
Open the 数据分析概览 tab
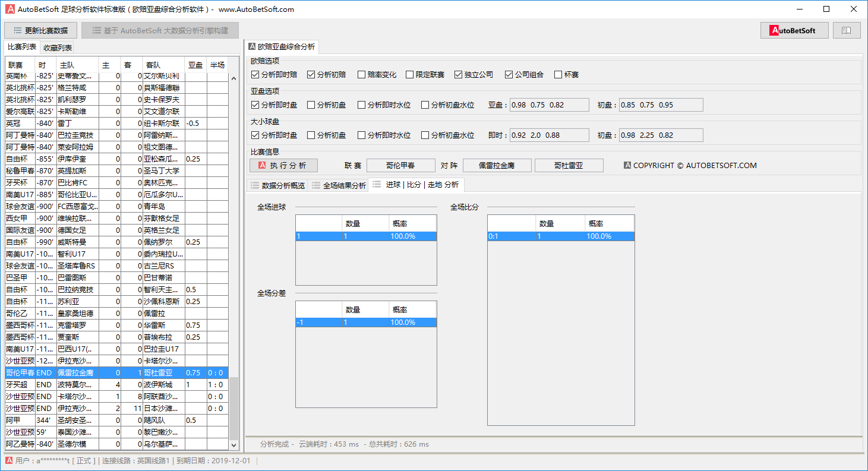[x=277, y=185]
